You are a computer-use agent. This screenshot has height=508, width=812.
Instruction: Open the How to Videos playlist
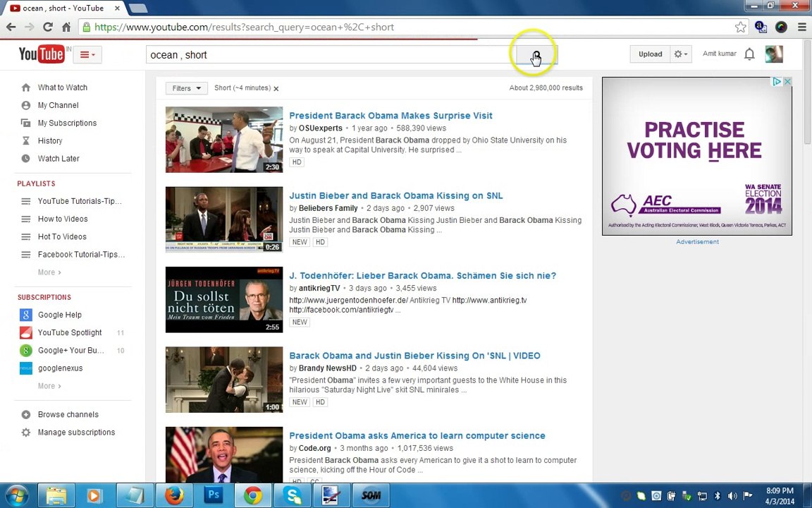pyautogui.click(x=63, y=219)
